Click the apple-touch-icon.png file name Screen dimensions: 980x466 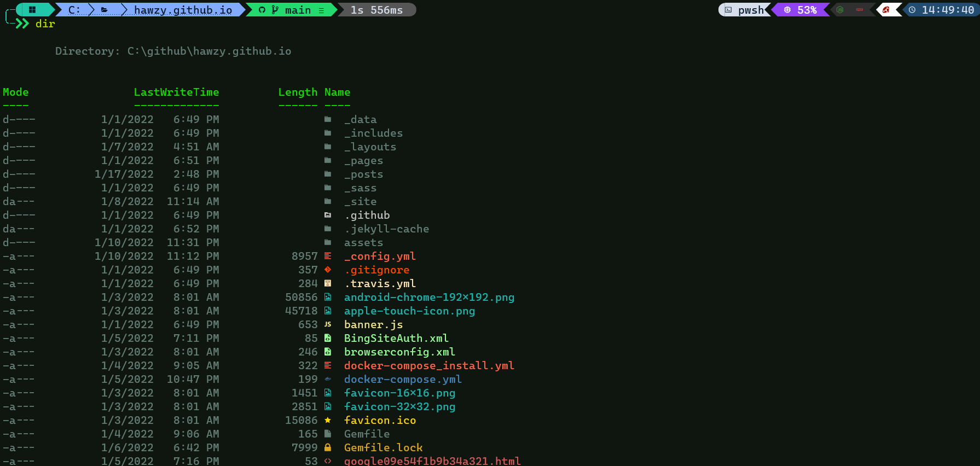click(409, 311)
